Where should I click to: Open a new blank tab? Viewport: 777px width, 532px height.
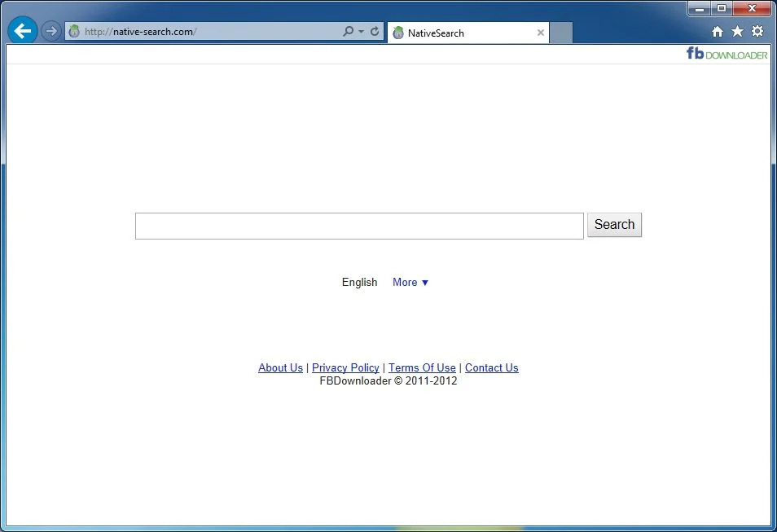coord(561,33)
